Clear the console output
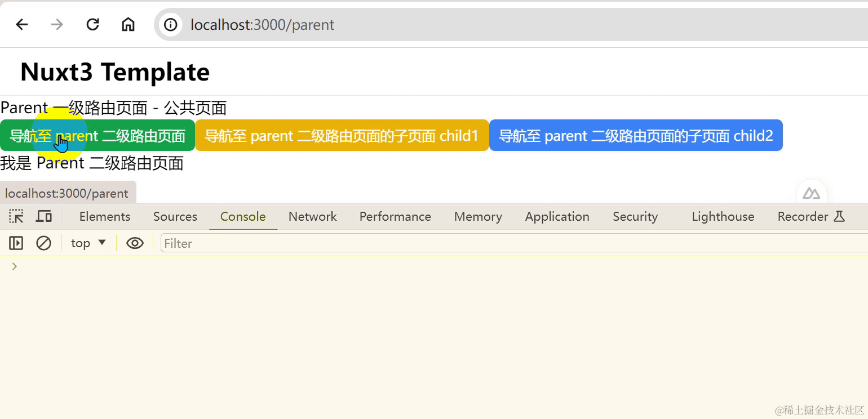The width and height of the screenshot is (868, 419). pos(43,243)
